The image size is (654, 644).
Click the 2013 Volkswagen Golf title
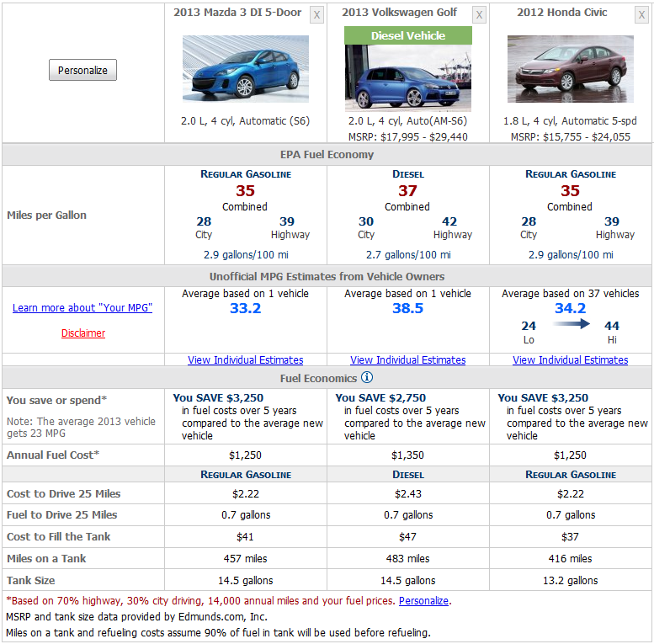(400, 13)
